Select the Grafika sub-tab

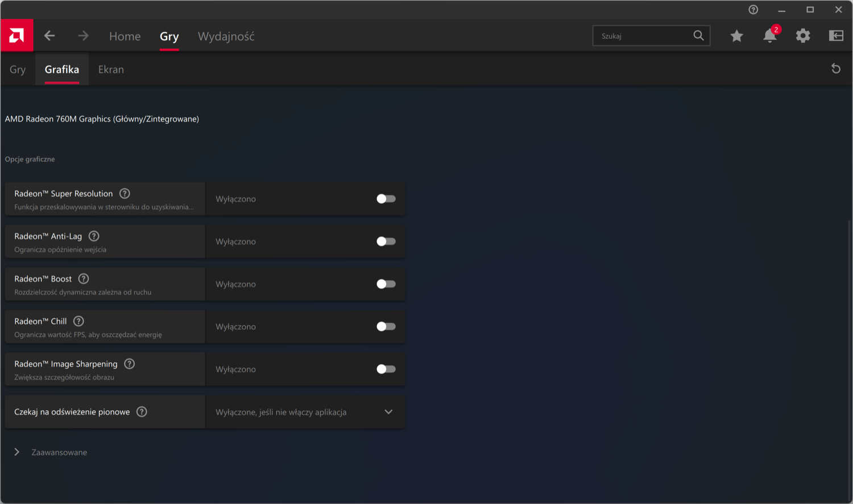pos(62,69)
